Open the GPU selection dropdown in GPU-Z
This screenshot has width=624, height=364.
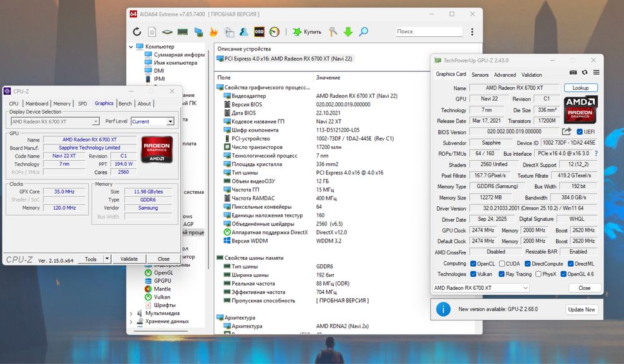pyautogui.click(x=480, y=288)
